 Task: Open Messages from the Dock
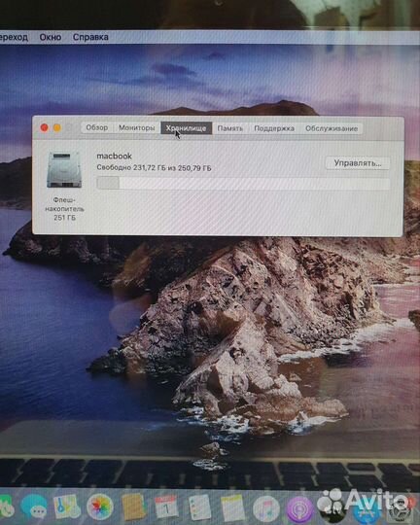(x=34, y=507)
